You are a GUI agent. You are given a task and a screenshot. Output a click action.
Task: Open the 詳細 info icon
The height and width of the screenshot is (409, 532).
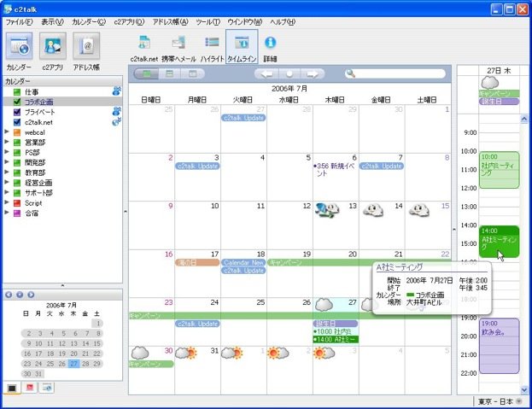(270, 43)
